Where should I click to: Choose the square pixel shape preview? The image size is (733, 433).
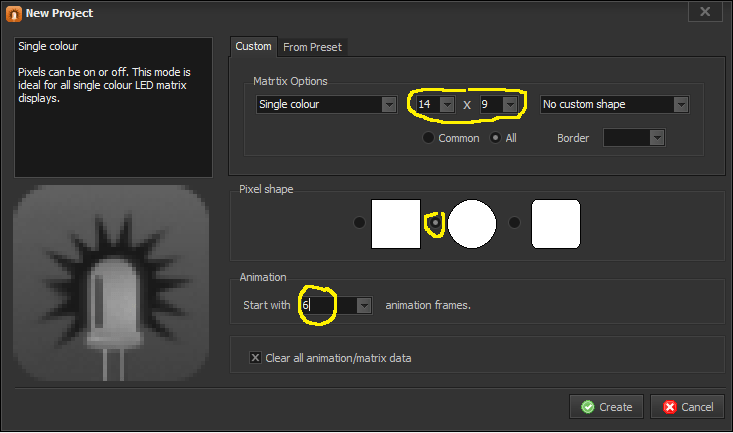396,223
